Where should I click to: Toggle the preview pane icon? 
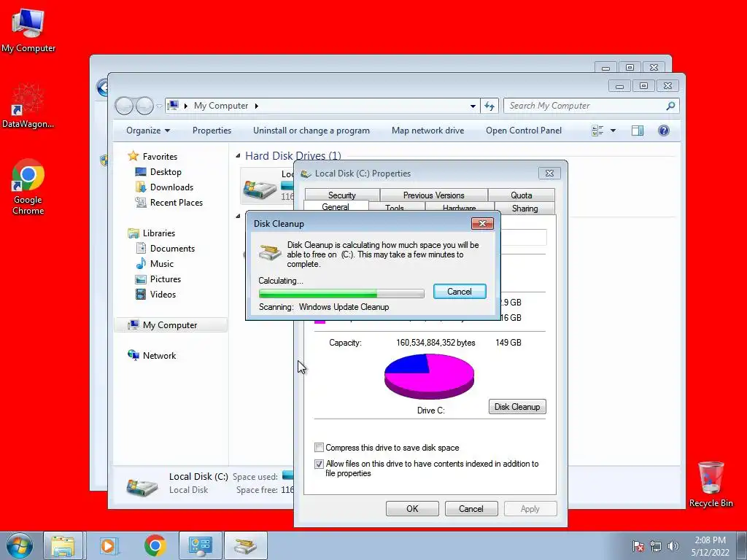(x=638, y=131)
